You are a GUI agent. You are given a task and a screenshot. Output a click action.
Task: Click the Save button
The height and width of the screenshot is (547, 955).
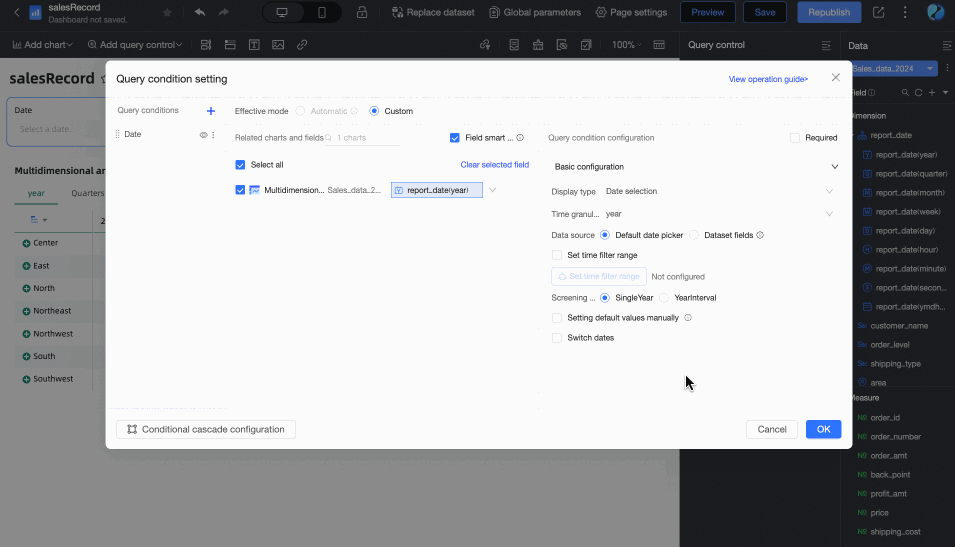coord(765,12)
